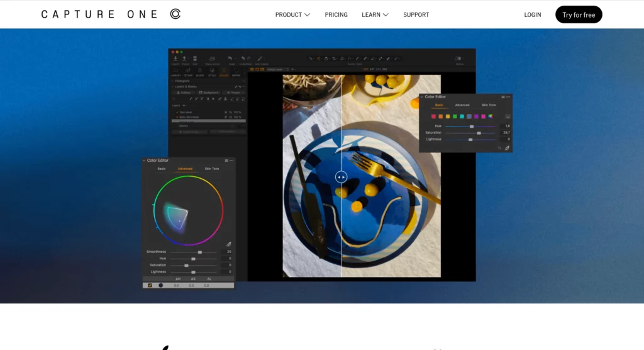The height and width of the screenshot is (350, 644).
Task: Click the LOGIN link
Action: point(532,15)
